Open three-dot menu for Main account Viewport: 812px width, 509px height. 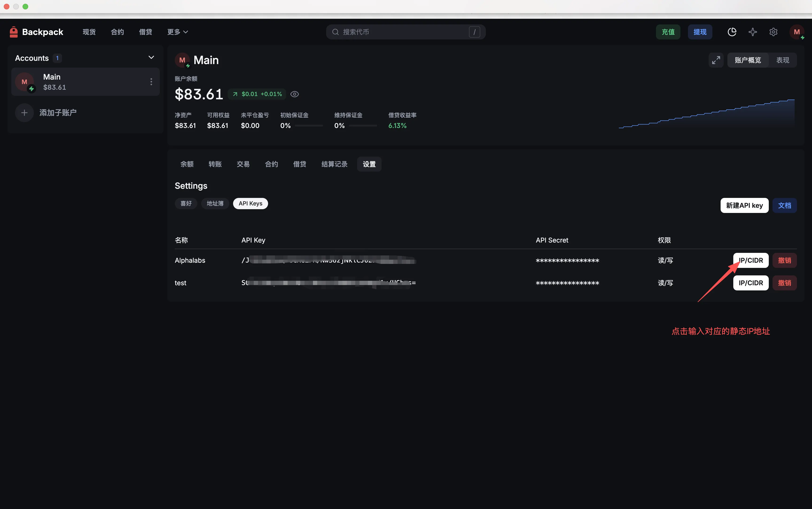click(x=151, y=82)
